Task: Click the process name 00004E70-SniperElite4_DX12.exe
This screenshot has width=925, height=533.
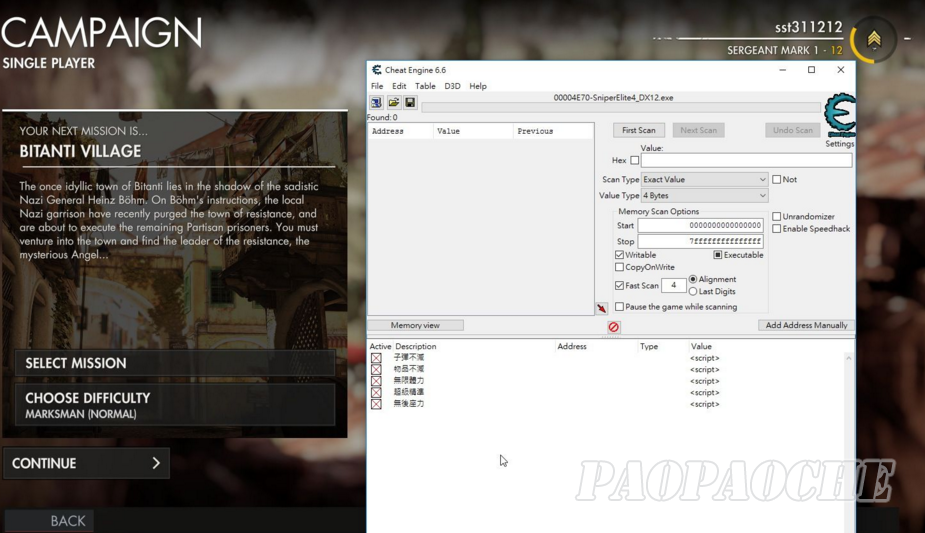Action: [x=614, y=98]
